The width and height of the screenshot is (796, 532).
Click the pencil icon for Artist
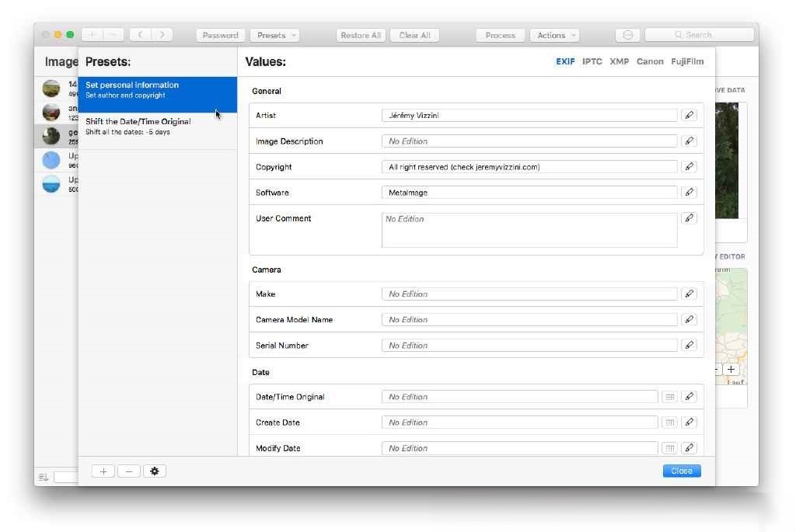[689, 115]
